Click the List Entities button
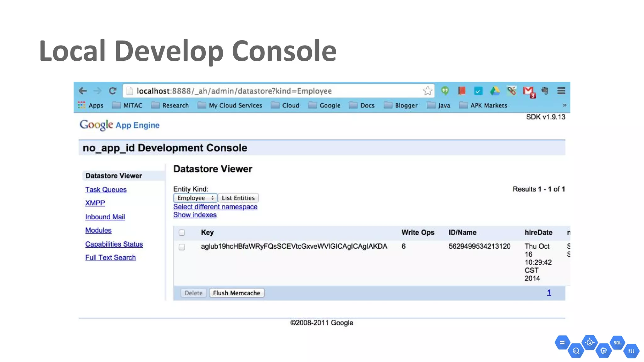 point(238,198)
